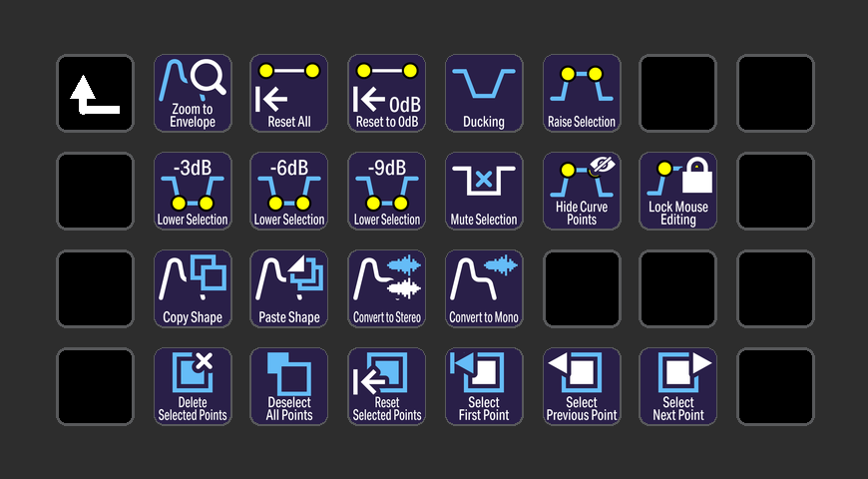This screenshot has height=479, width=868.
Task: Toggle Hide Curve Points
Action: coord(582,191)
